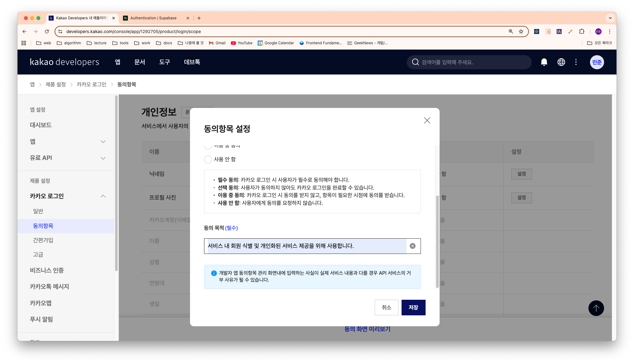The height and width of the screenshot is (364, 634).
Task: Click the scroll-to-top arrow button
Action: coord(596,308)
